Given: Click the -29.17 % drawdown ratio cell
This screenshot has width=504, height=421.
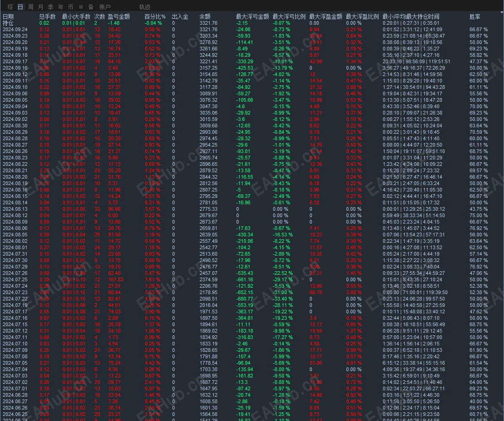Looking at the screenshot, I should coord(282,279).
